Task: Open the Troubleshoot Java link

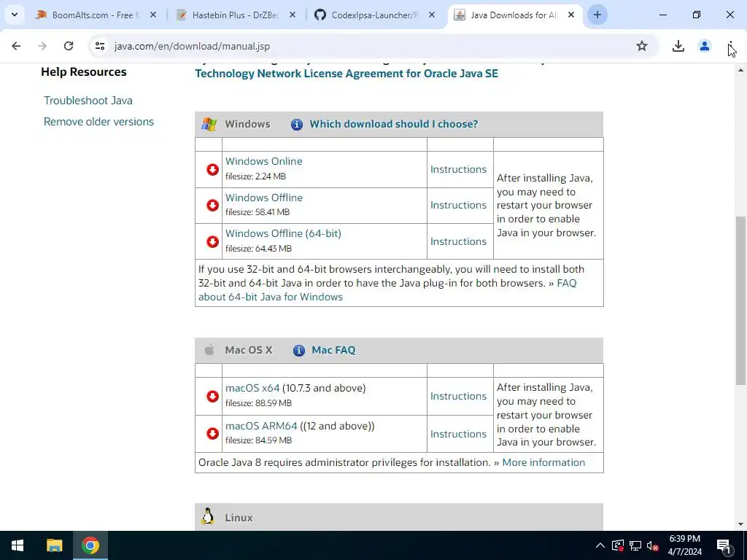Action: point(88,101)
